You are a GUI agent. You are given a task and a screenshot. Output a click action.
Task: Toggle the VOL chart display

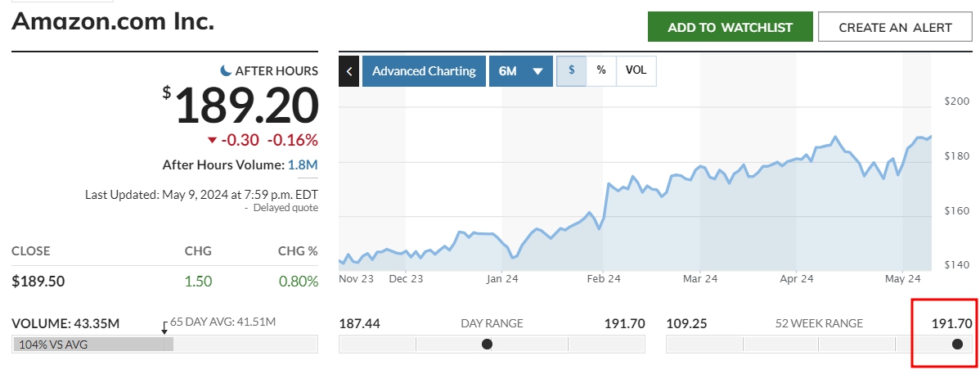[636, 71]
